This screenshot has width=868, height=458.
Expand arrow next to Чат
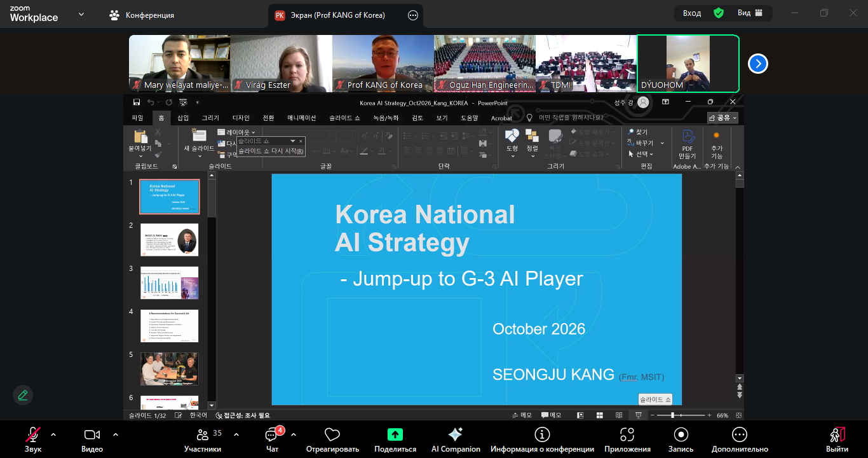point(294,434)
